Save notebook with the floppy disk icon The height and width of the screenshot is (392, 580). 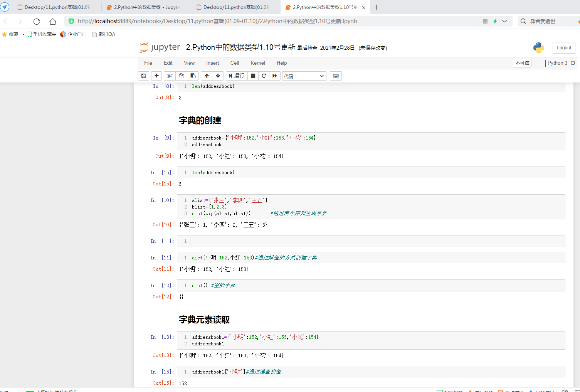click(143, 76)
